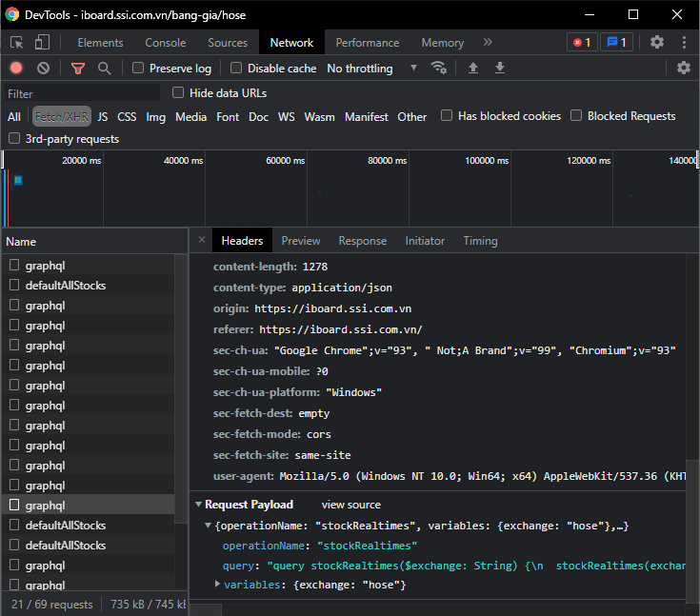The width and height of the screenshot is (700, 616).
Task: Check Has blocked cookies
Action: [447, 115]
